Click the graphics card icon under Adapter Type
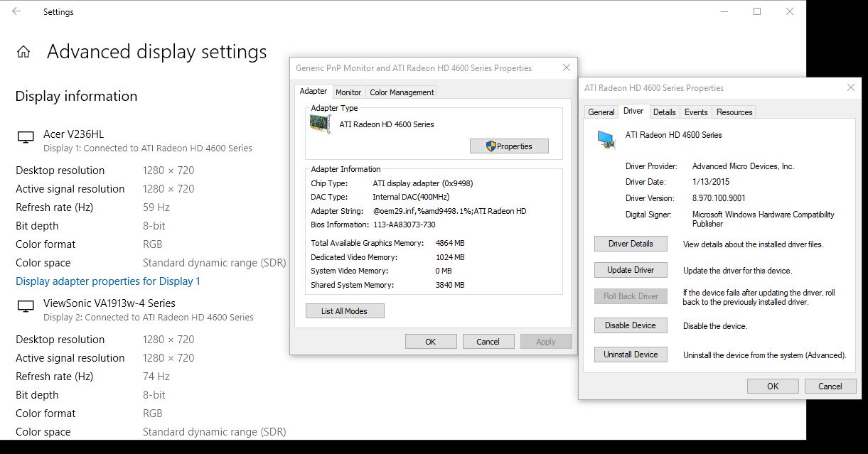Viewport: 868px width, 454px height. pos(321,124)
